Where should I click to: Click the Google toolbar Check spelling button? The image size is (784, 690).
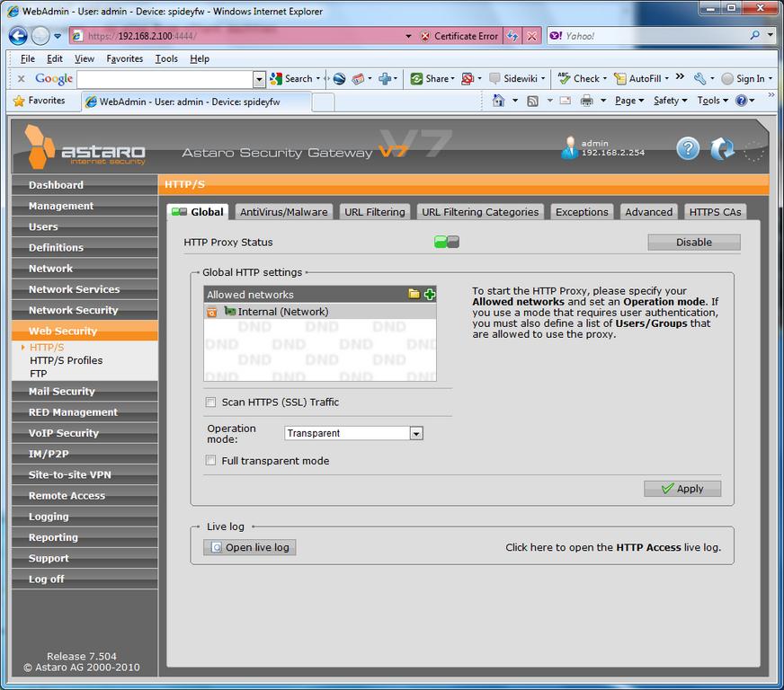(582, 78)
